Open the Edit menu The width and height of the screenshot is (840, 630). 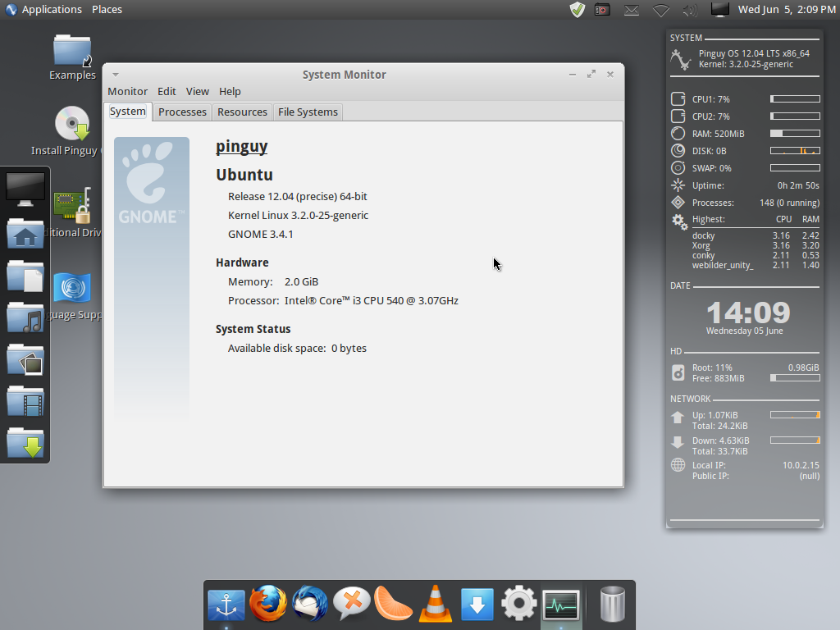point(167,92)
